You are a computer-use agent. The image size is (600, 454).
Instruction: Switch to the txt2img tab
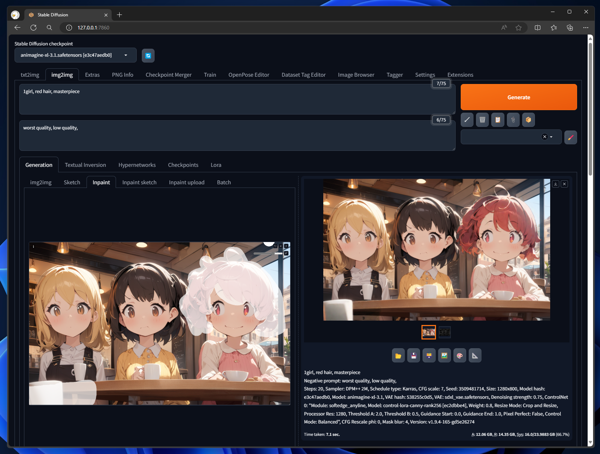tap(30, 75)
